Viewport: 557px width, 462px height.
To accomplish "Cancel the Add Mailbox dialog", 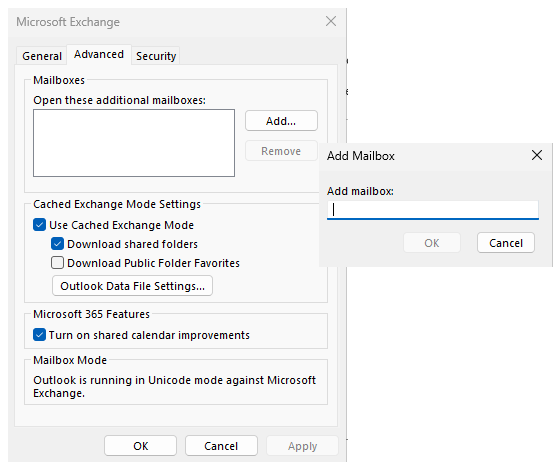I will [x=505, y=243].
